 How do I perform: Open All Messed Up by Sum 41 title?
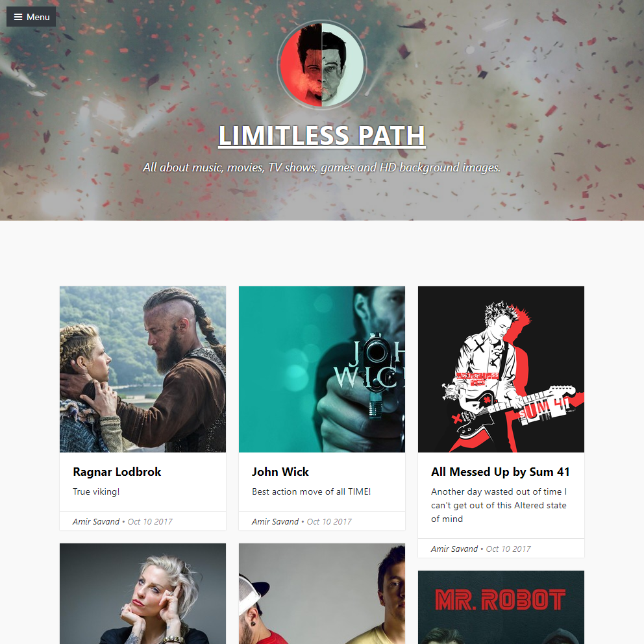click(x=501, y=472)
